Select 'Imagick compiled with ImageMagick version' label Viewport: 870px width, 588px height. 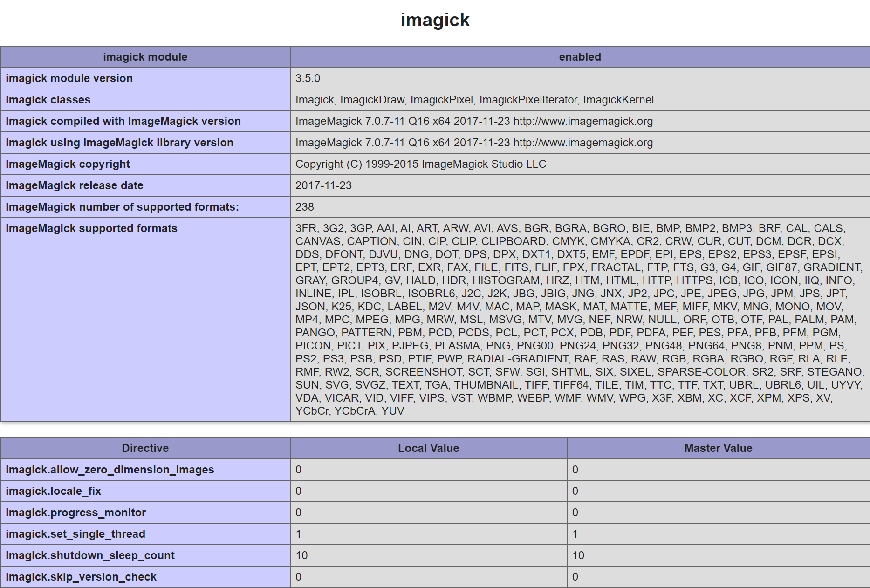123,121
